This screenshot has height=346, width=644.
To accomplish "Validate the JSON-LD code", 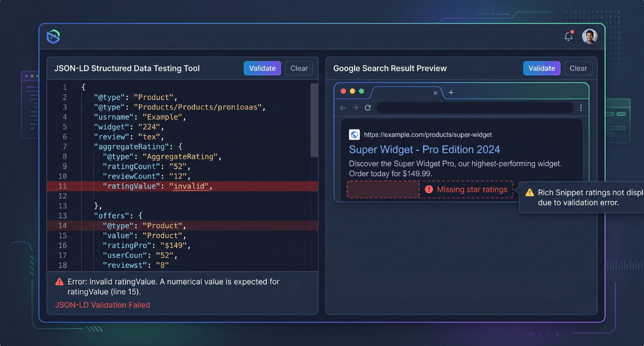I will point(262,68).
